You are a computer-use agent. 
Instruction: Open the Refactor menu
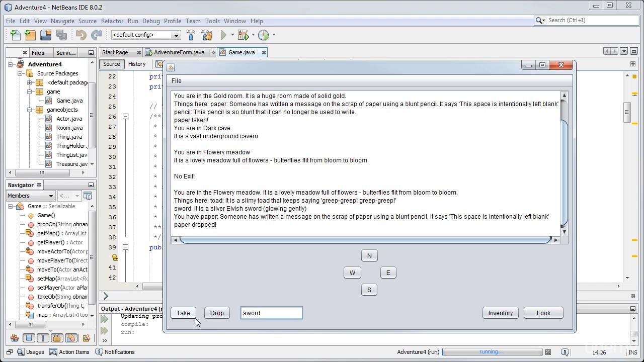tap(112, 21)
